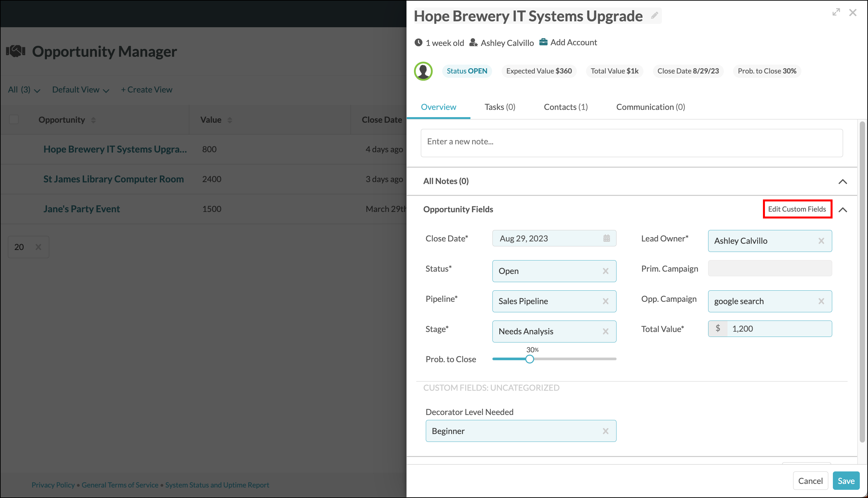Switch to the Contacts (1) tab

click(565, 107)
